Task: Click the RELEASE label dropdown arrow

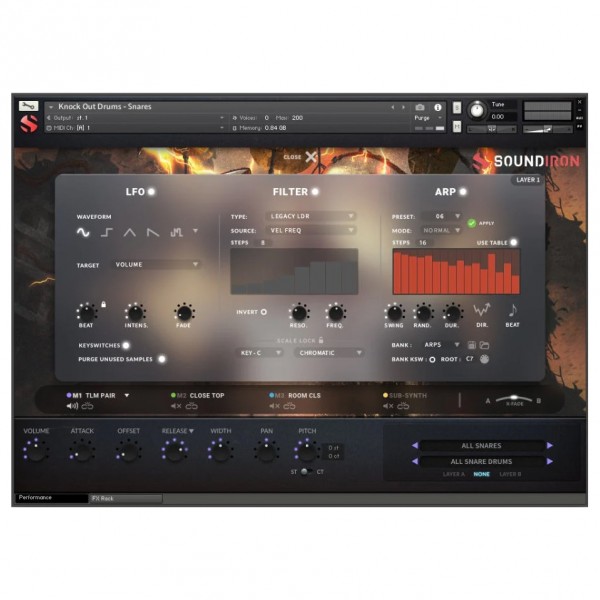Action: click(x=191, y=431)
